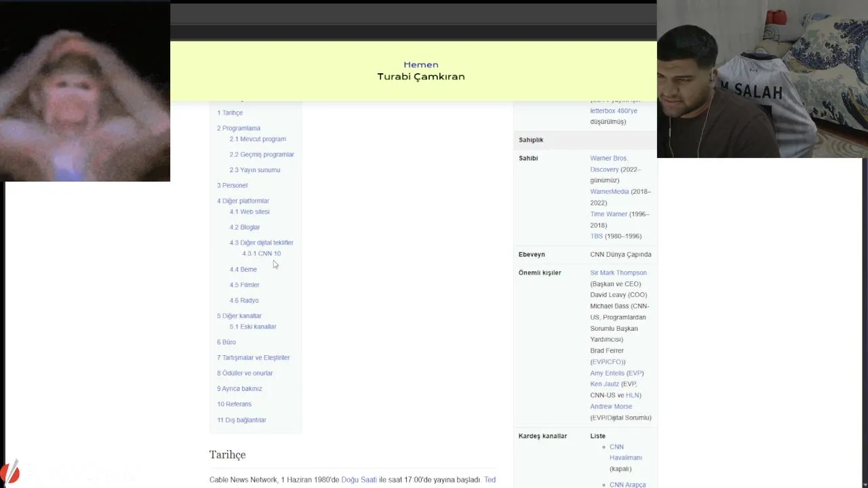
Task: Open the Time Warner link
Action: pos(608,214)
